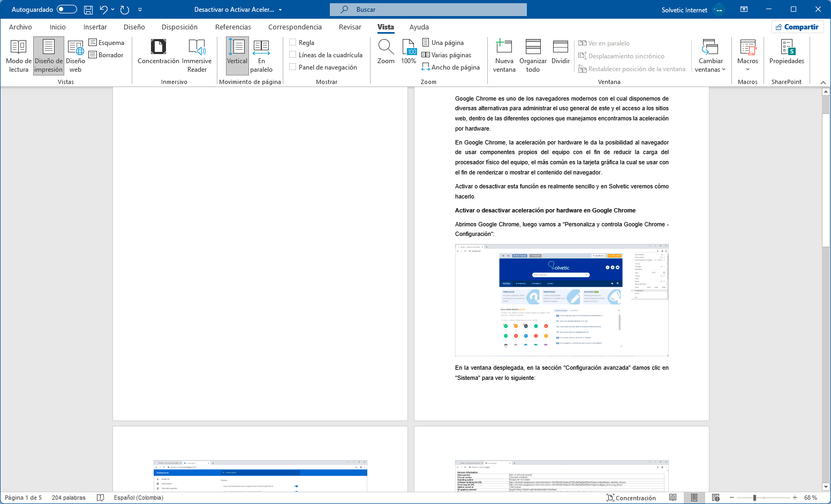Click the zoom slider handle
Image resolution: width=831 pixels, height=504 pixels.
(754, 498)
